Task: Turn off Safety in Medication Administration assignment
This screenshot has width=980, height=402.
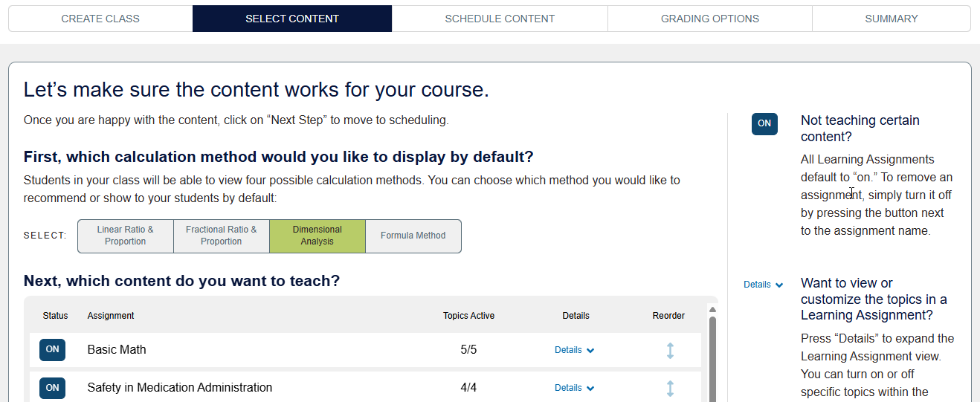Action: tap(52, 388)
